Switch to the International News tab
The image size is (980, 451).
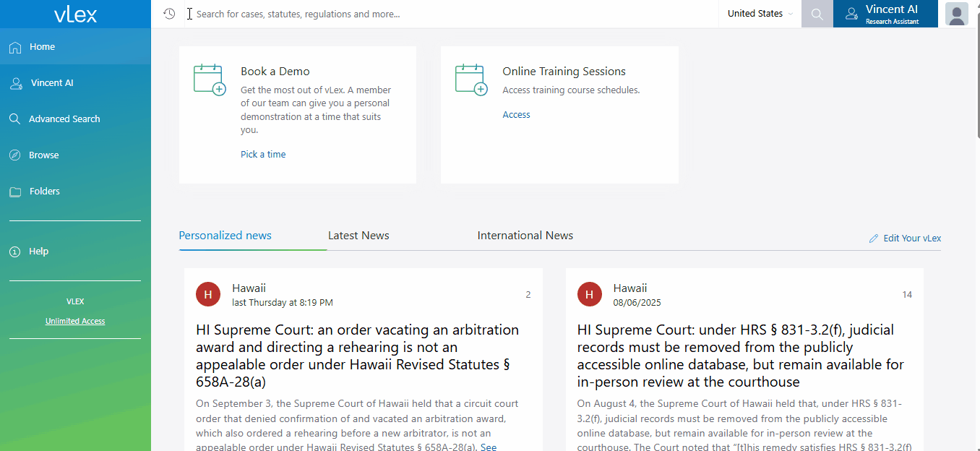[525, 236]
